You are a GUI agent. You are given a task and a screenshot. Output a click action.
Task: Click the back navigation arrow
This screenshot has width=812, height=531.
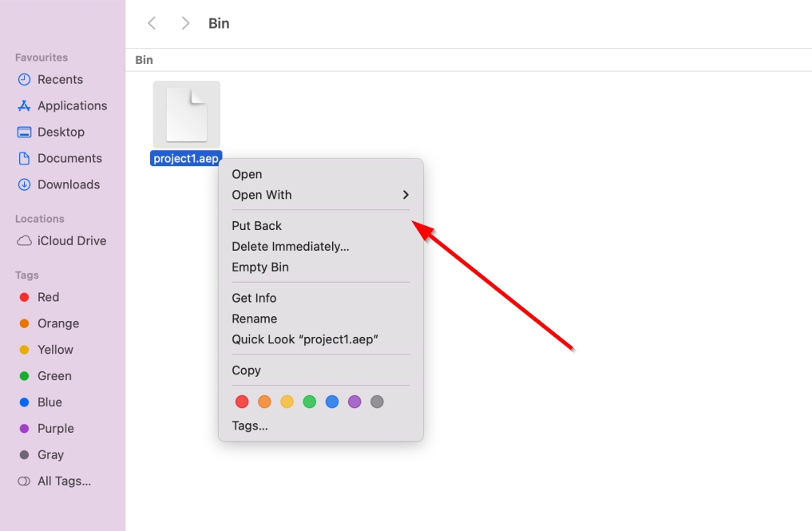[x=152, y=23]
